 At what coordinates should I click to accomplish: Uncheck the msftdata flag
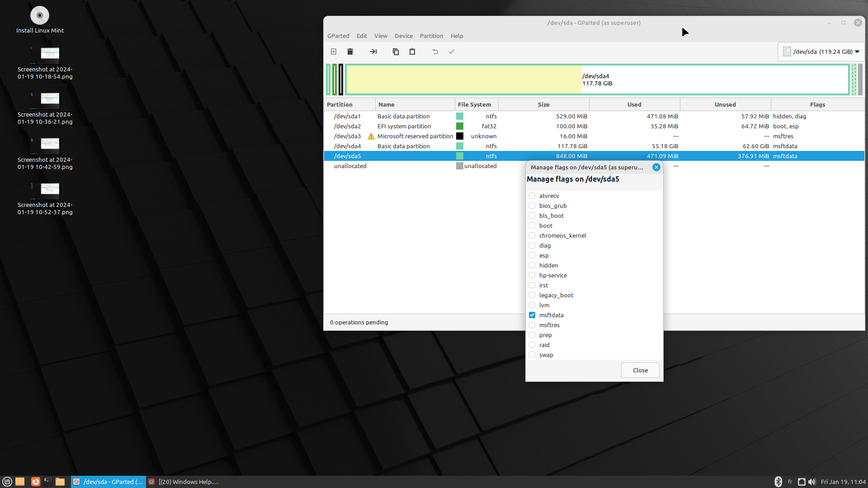click(532, 315)
